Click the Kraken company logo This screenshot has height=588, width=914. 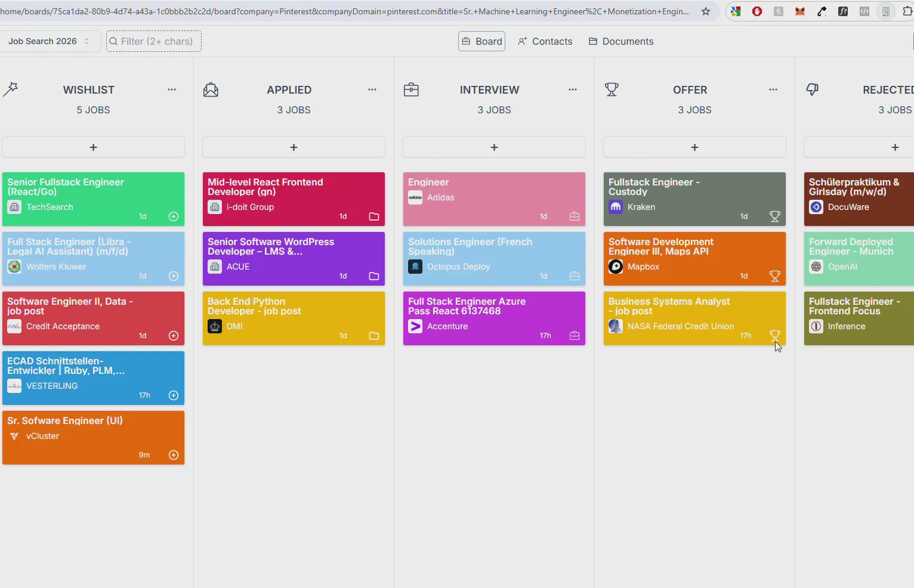(616, 207)
